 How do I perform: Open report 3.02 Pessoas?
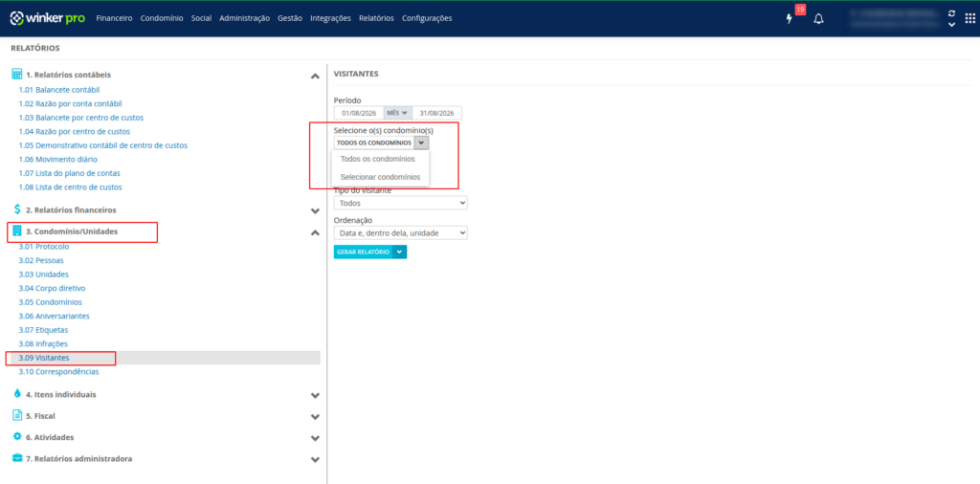[41, 260]
